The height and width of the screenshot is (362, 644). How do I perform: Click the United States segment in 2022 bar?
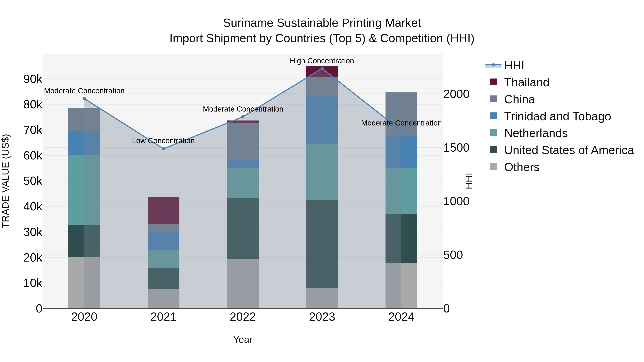[x=243, y=228]
